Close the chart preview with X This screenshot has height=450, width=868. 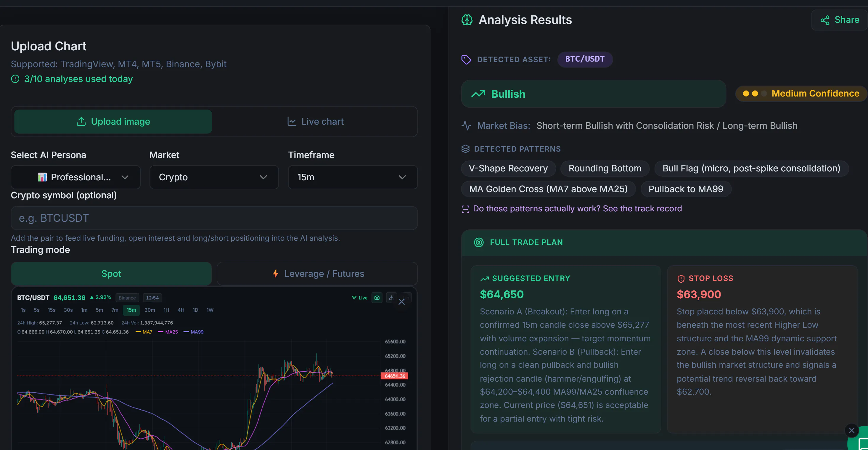[401, 302]
